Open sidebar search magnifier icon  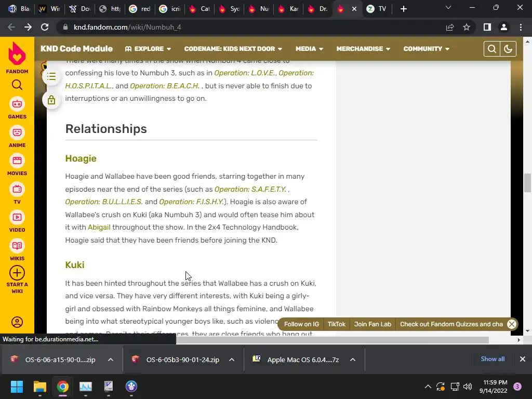pos(17,85)
